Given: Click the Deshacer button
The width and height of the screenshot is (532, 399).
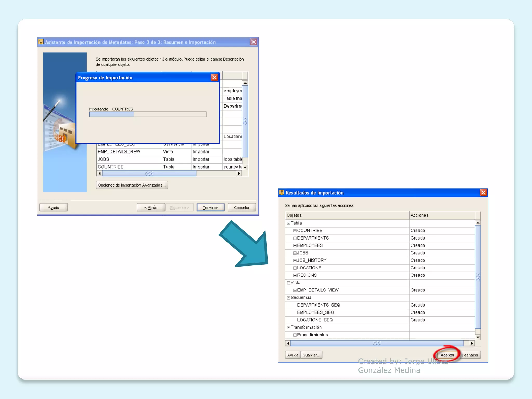Looking at the screenshot, I should (x=470, y=355).
